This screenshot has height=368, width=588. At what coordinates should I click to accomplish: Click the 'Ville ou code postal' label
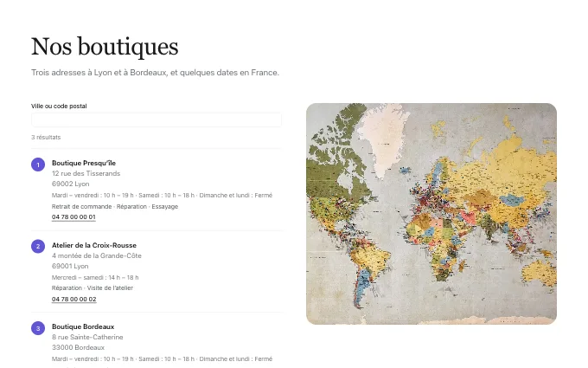(59, 107)
